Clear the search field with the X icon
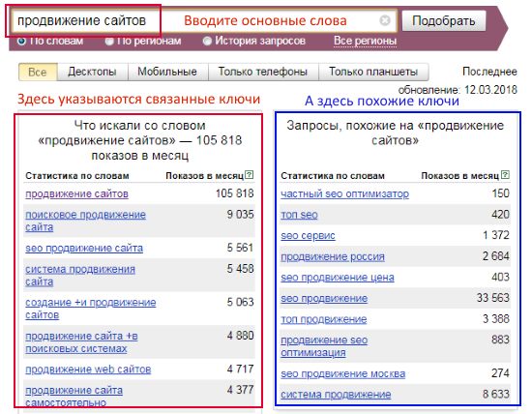Viewport: 532px width, 414px height. pos(385,20)
